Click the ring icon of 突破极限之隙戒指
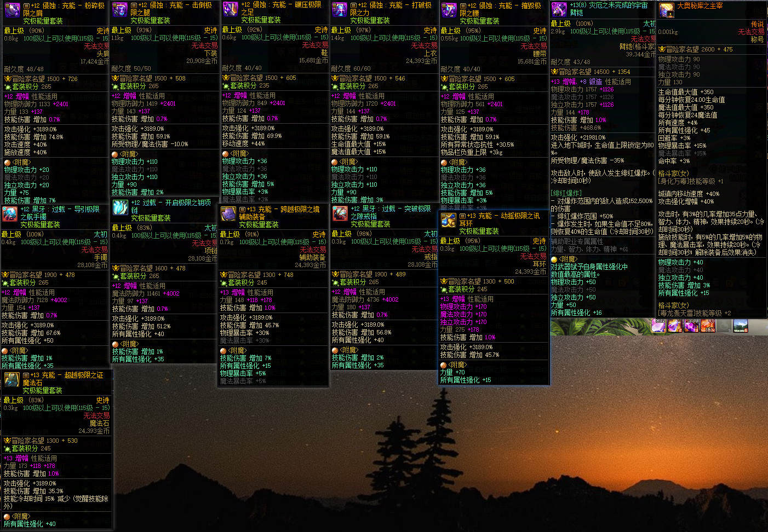The height and width of the screenshot is (532, 768). pyautogui.click(x=340, y=213)
